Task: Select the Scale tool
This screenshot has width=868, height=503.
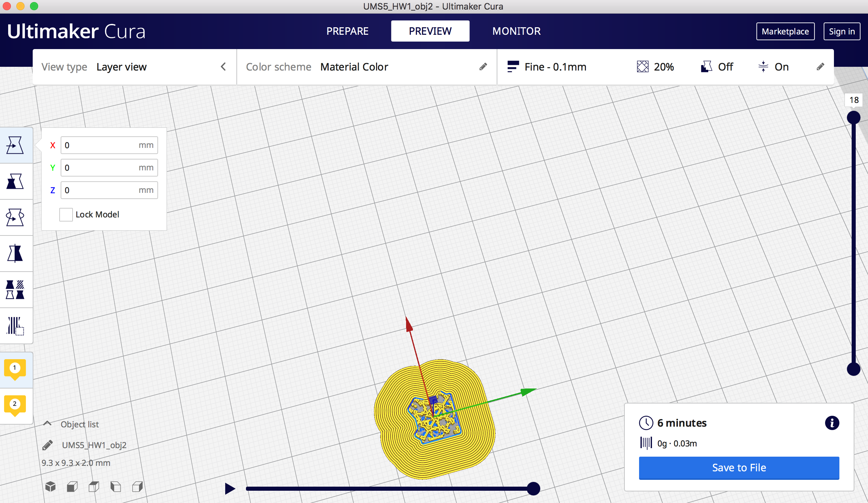Action: 15,181
